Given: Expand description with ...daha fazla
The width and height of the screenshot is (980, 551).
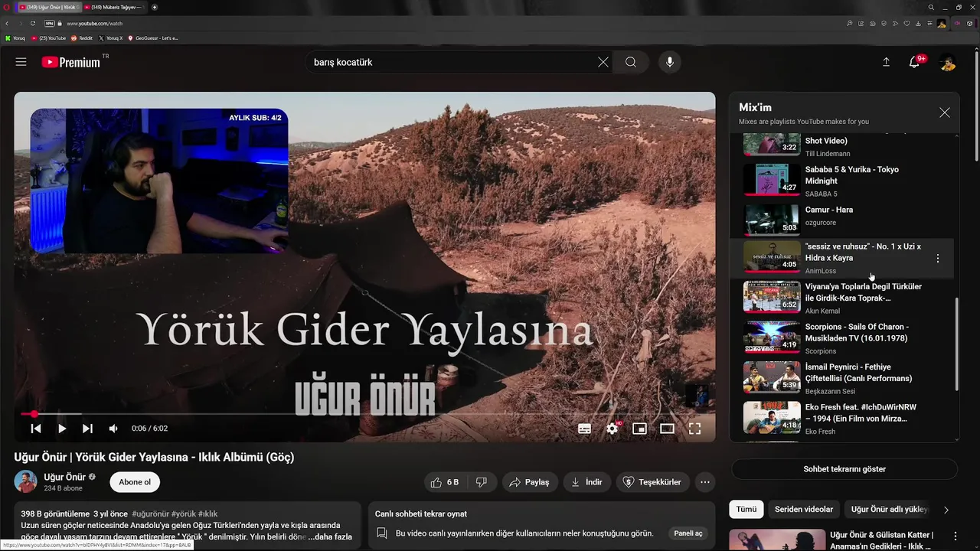Looking at the screenshot, I should click(x=330, y=536).
